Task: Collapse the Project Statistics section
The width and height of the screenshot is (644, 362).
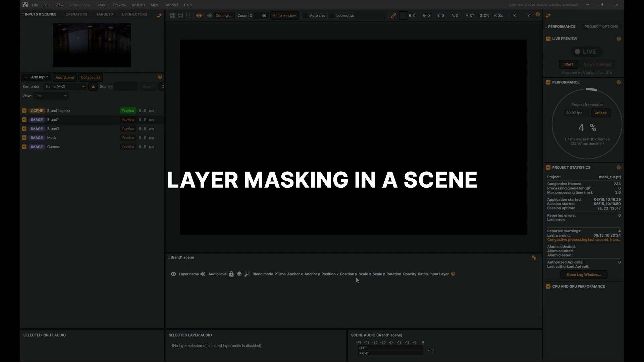Action: (548, 168)
